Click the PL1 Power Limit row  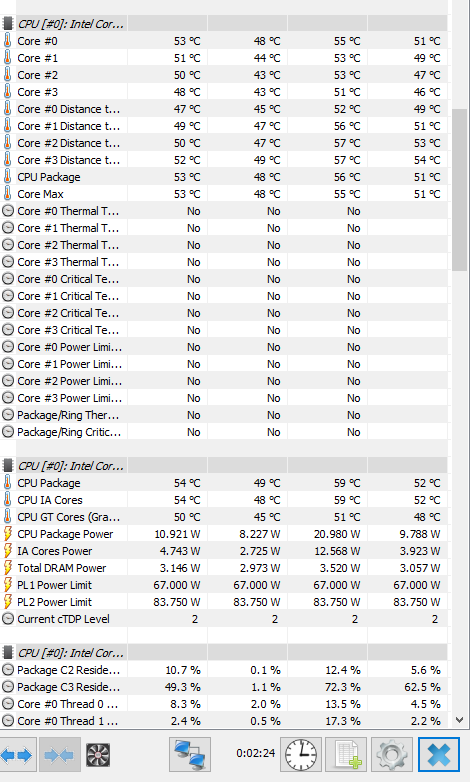(224, 585)
